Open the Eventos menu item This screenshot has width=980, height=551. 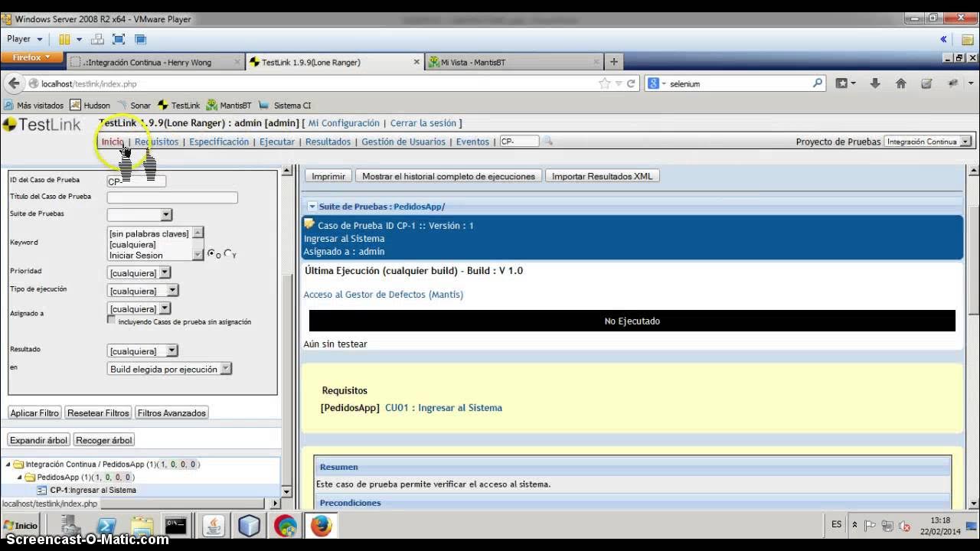click(472, 142)
